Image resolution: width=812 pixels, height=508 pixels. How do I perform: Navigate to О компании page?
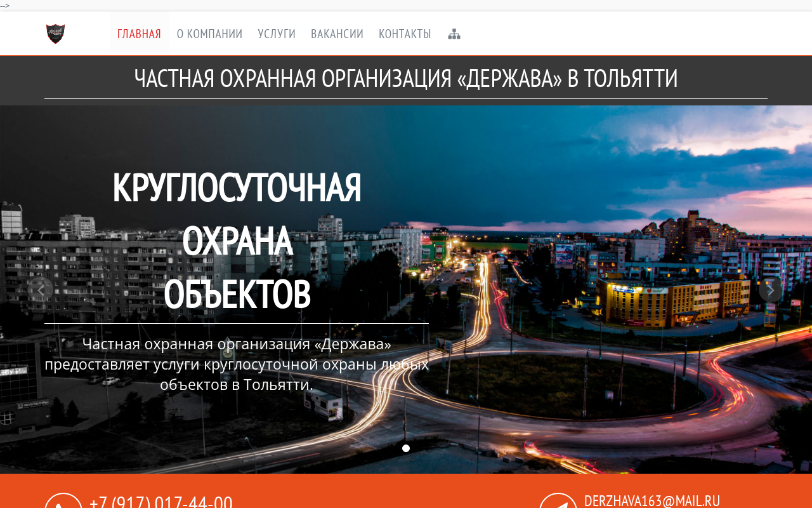tap(209, 34)
